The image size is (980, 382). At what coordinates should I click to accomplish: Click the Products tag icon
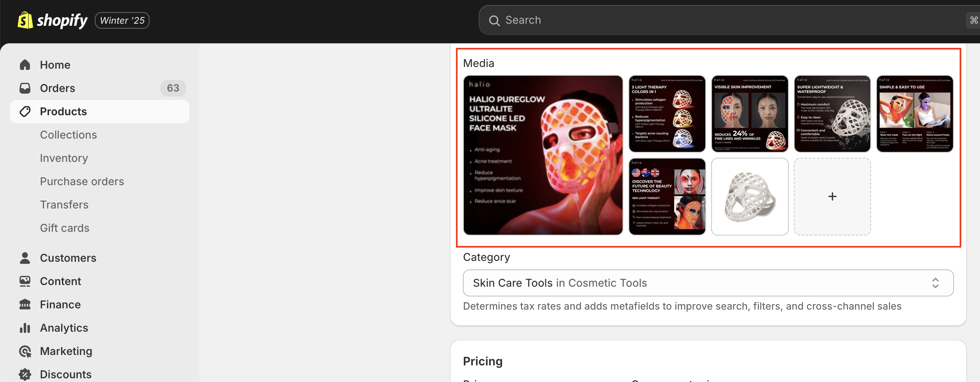pos(25,112)
